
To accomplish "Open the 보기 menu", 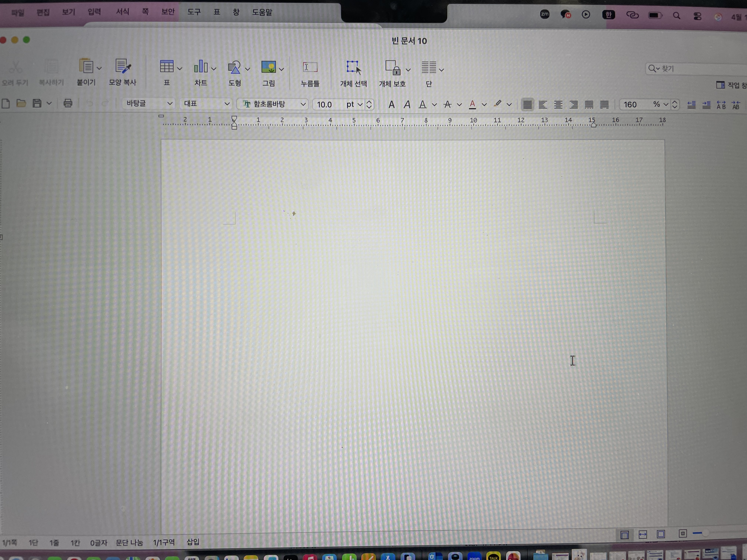I will pyautogui.click(x=69, y=12).
